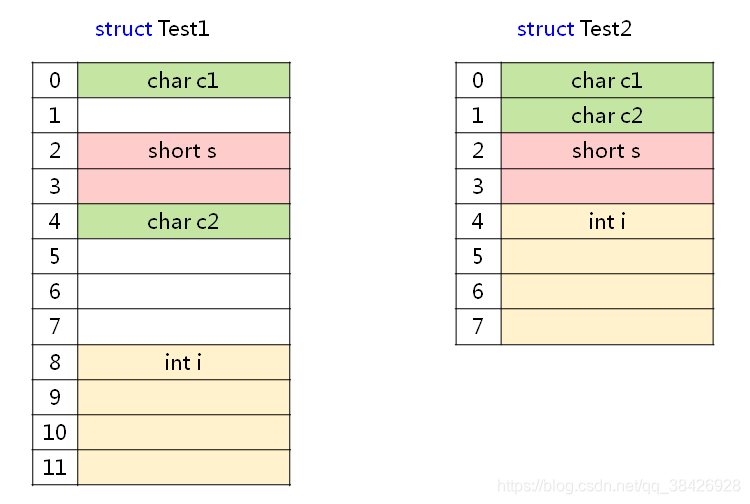
Task: Select the char c2 cell in Test2
Action: pyautogui.click(x=607, y=115)
